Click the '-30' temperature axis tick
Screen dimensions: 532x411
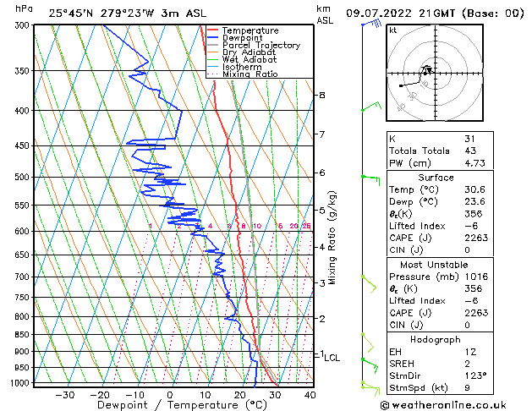65,395
